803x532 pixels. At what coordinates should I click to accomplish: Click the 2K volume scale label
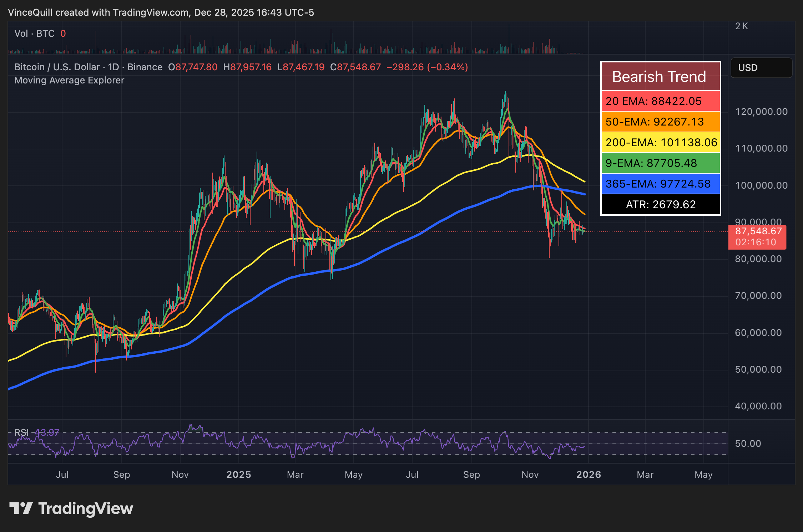742,26
